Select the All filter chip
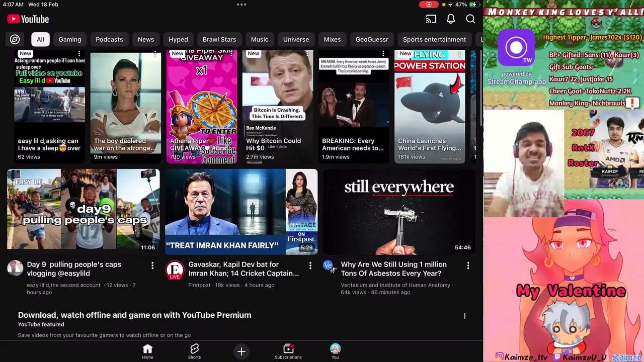The image size is (644, 362). tap(40, 39)
